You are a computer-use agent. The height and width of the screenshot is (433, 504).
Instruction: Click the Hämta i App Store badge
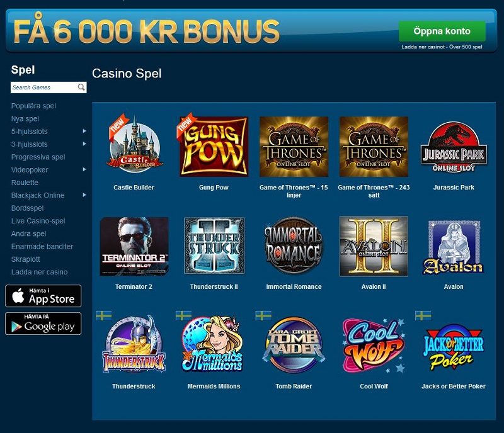[43, 296]
